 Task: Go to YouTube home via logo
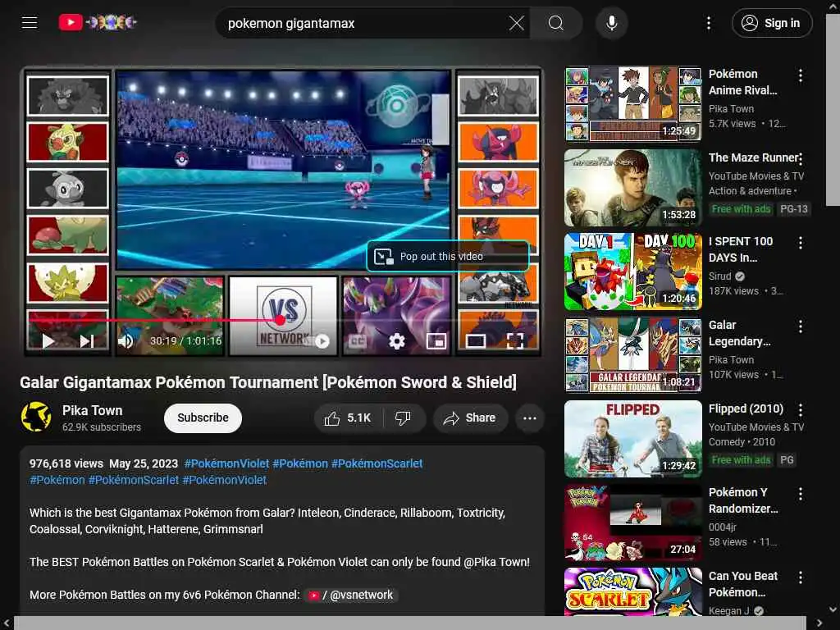tap(98, 22)
